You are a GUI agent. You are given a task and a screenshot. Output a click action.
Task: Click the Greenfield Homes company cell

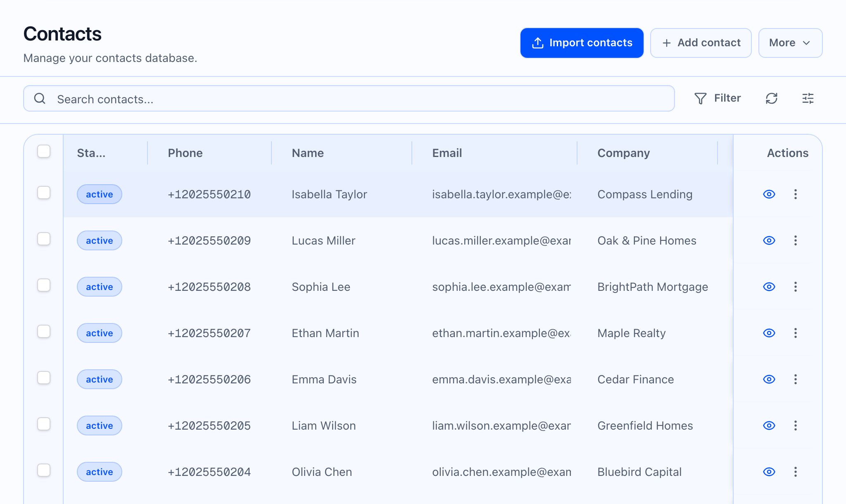645,426
